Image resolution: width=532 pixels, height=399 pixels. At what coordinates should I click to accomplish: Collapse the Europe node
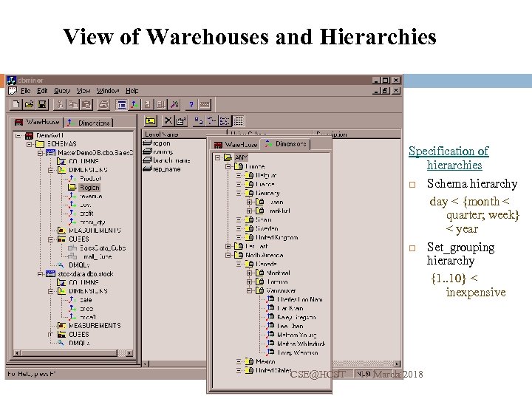pos(228,166)
